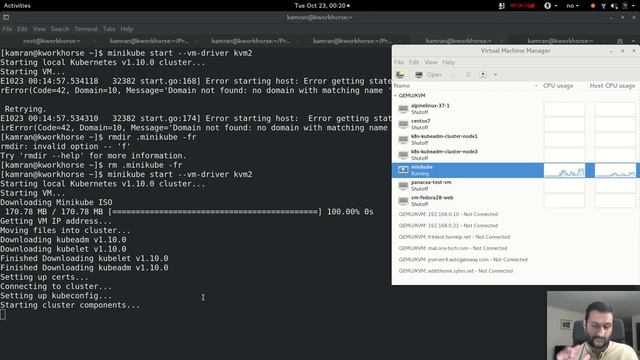Screen dimensions: 640x360
Task: Select the k8s-kubeadm-cluster-node1 VM row
Action: coord(468,139)
